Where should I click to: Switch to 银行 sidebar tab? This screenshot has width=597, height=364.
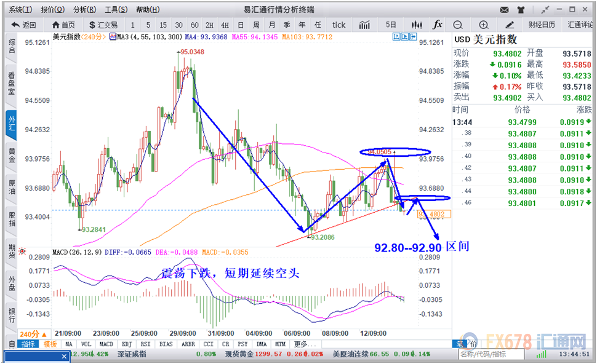[x=12, y=315]
